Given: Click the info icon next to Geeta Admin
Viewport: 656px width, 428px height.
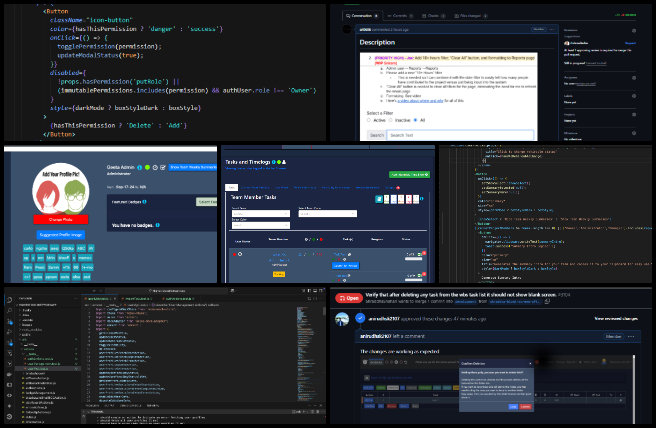Looking at the screenshot, I should [140, 167].
